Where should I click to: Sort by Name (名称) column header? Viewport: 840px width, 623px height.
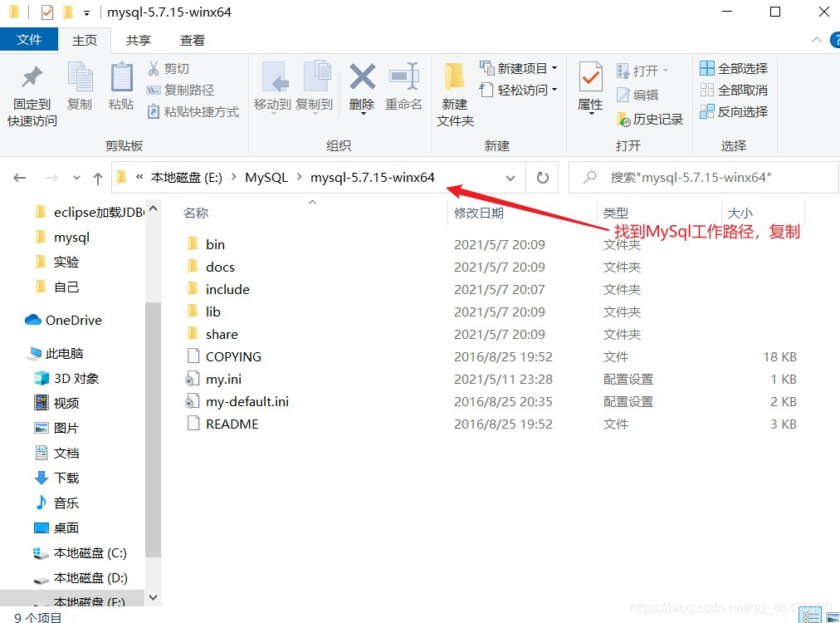click(196, 213)
